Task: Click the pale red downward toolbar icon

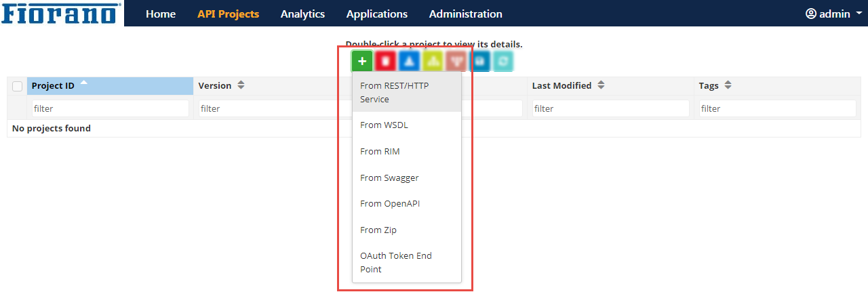Action: [456, 61]
